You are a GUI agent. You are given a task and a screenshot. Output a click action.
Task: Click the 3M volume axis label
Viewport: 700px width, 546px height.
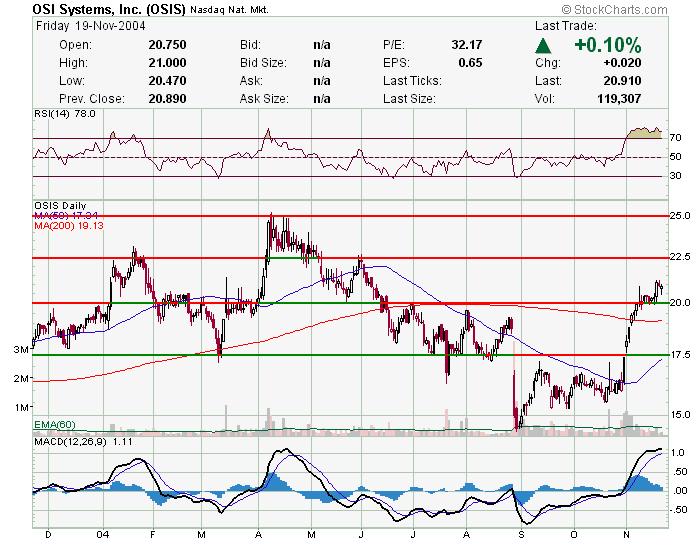(21, 350)
